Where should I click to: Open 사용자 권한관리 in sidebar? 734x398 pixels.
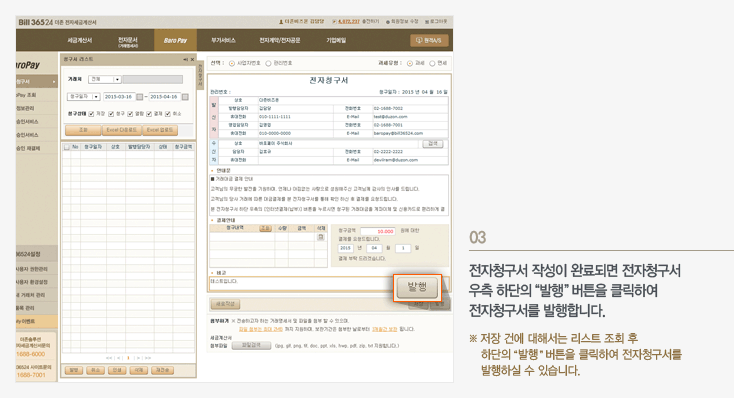point(33,270)
